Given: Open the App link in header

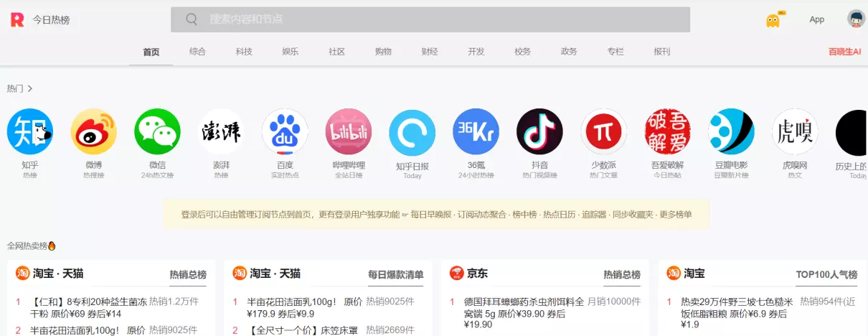Looking at the screenshot, I should pos(816,20).
